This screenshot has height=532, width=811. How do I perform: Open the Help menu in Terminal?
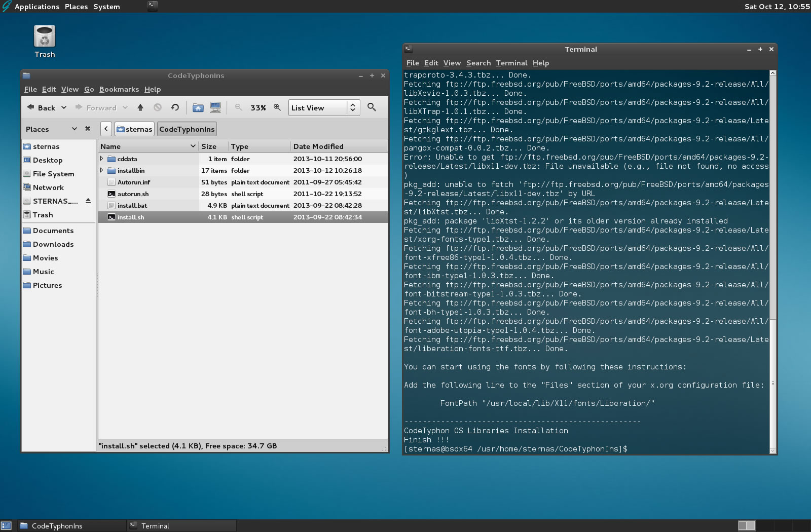point(541,63)
